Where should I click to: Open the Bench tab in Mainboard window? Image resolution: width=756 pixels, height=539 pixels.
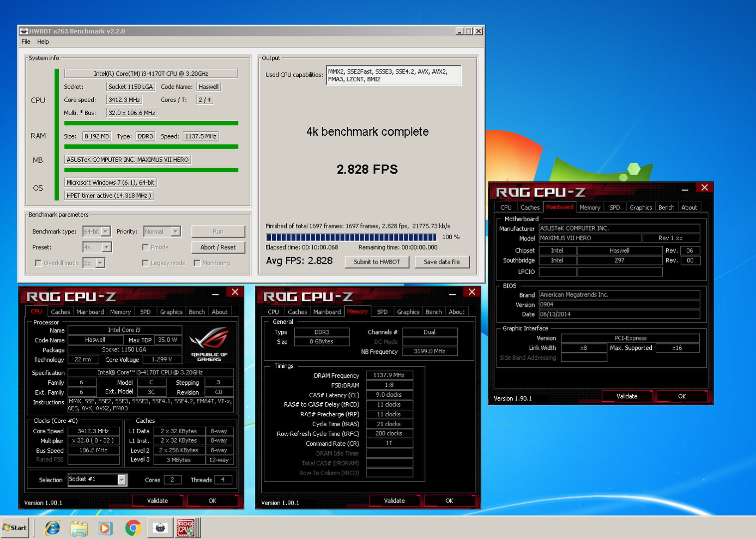(666, 208)
